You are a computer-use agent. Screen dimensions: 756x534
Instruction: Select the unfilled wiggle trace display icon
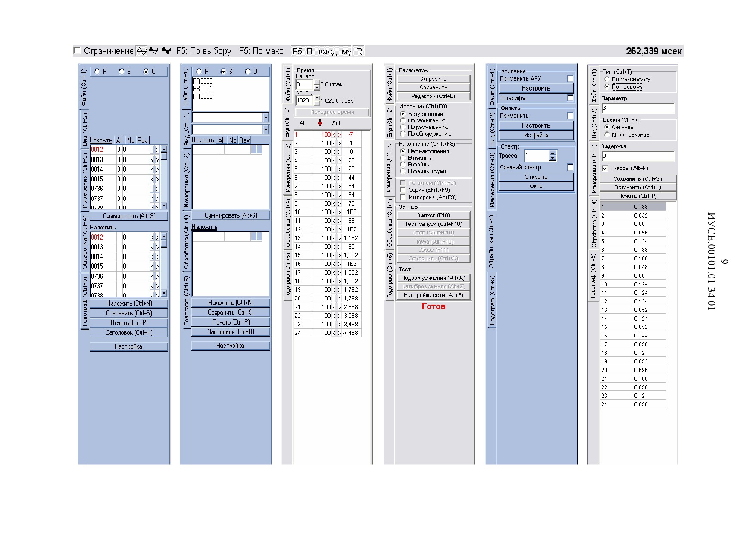(x=142, y=51)
